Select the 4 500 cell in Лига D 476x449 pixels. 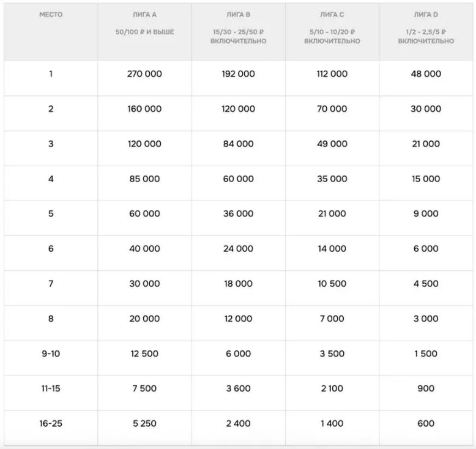pos(426,284)
